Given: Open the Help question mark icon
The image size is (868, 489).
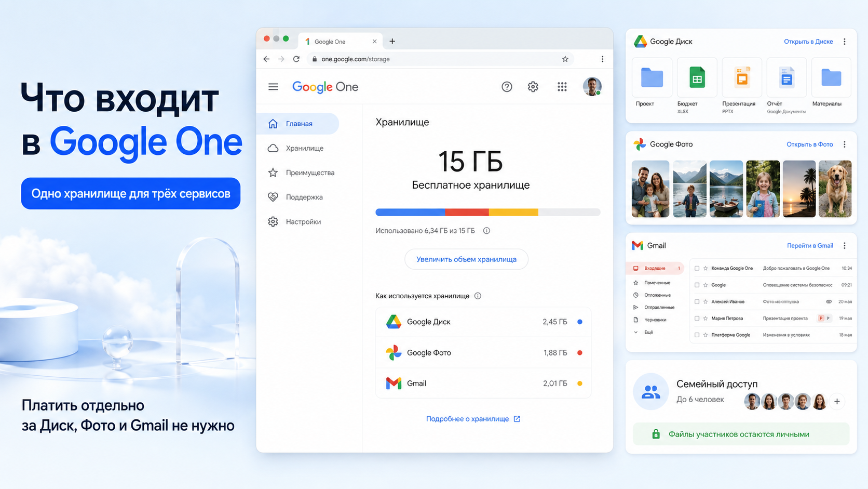Looking at the screenshot, I should coord(507,87).
